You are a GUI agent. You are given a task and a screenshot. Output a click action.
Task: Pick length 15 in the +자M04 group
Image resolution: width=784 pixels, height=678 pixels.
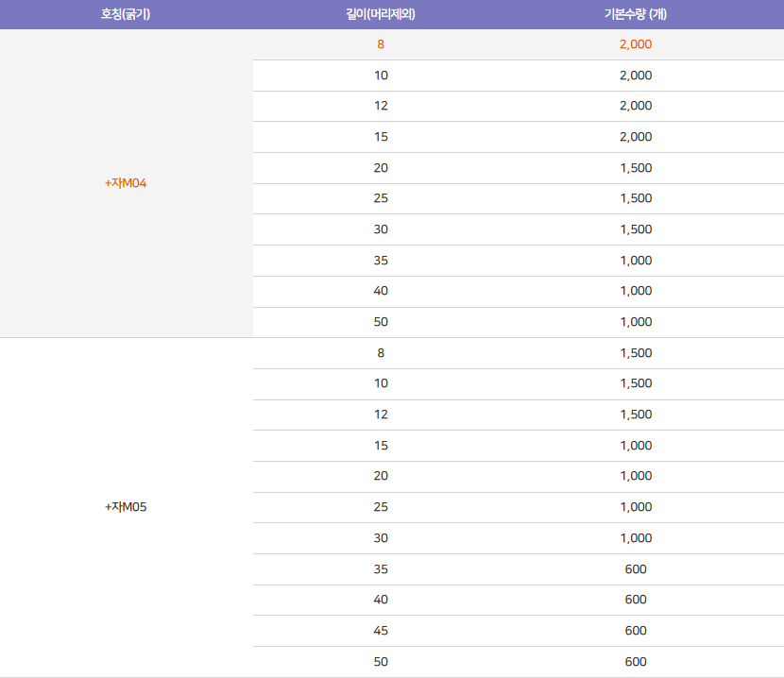(381, 137)
